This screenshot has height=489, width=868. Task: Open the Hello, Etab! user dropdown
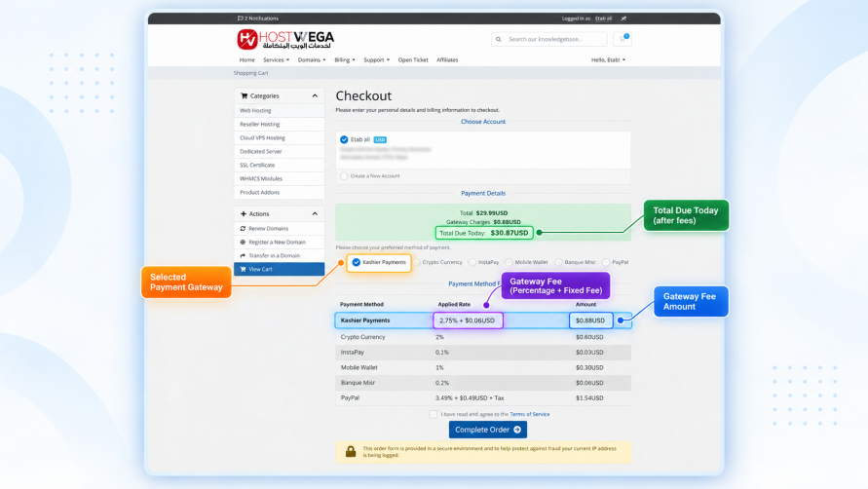(x=608, y=59)
